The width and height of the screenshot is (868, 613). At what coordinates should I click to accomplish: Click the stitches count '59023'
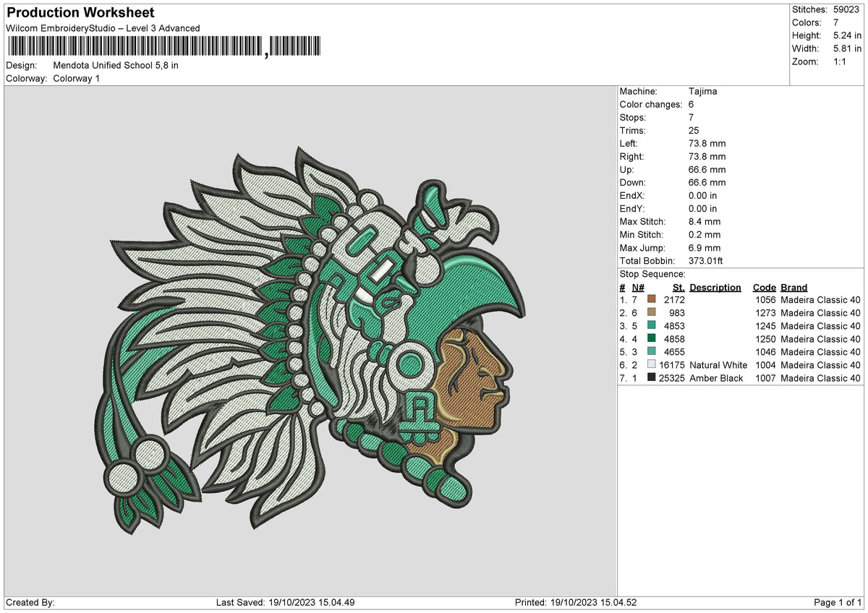[x=846, y=9]
